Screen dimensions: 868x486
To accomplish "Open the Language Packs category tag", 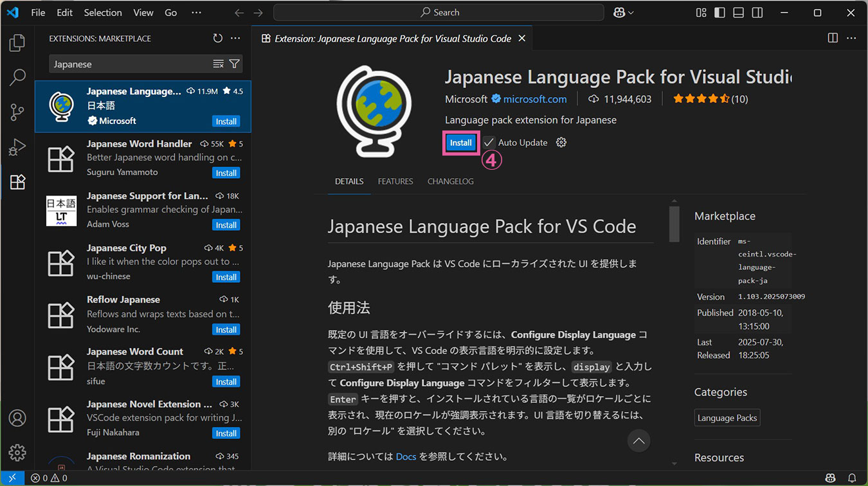I will (727, 418).
